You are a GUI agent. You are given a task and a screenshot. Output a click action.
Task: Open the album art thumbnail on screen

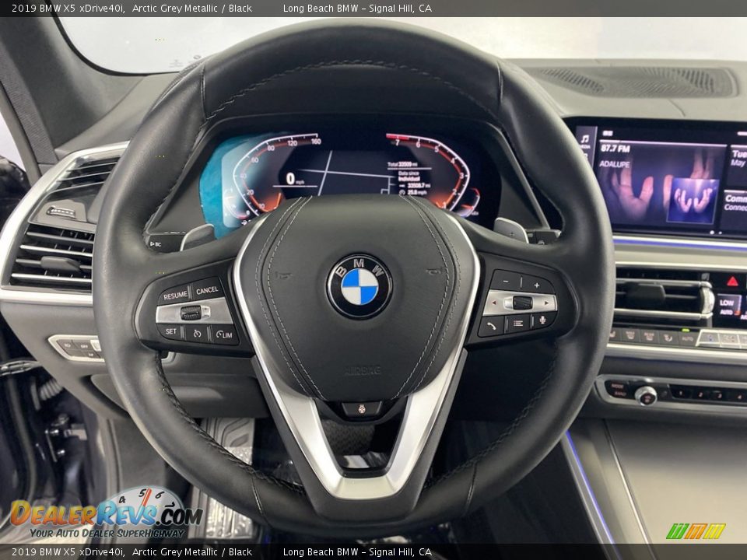[x=693, y=201]
